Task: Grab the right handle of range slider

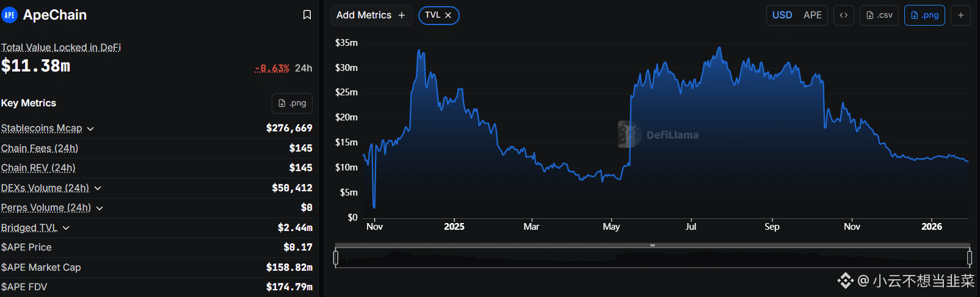Action: (970, 258)
